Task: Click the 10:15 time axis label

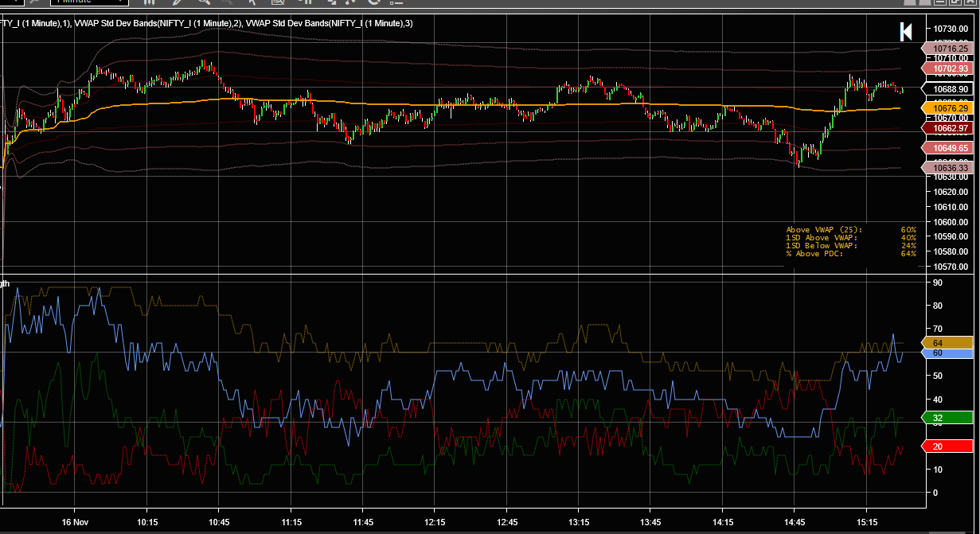Action: (146, 522)
